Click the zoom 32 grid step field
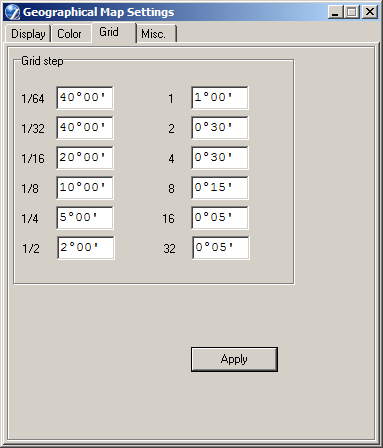The height and width of the screenshot is (448, 383). coord(221,248)
